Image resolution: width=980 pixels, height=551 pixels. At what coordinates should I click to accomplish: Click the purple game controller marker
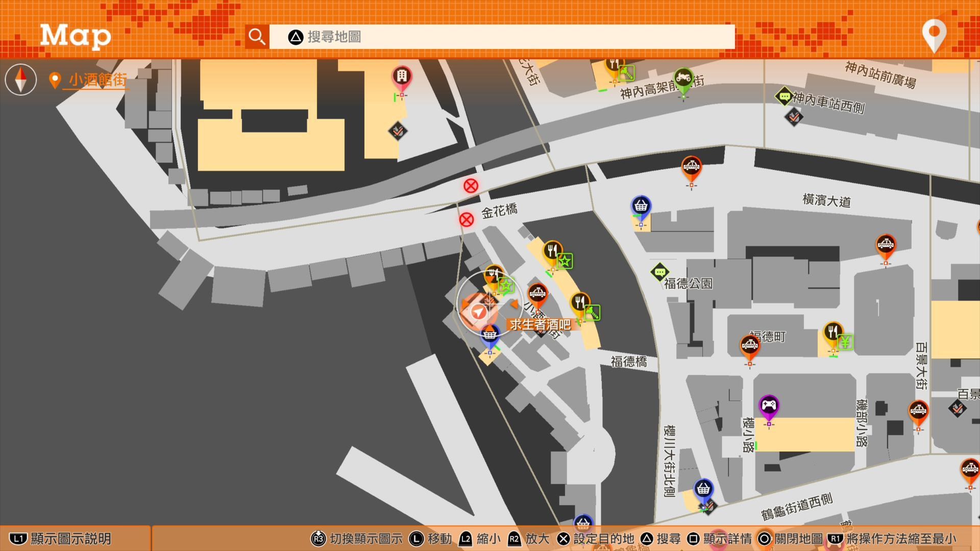click(x=769, y=409)
